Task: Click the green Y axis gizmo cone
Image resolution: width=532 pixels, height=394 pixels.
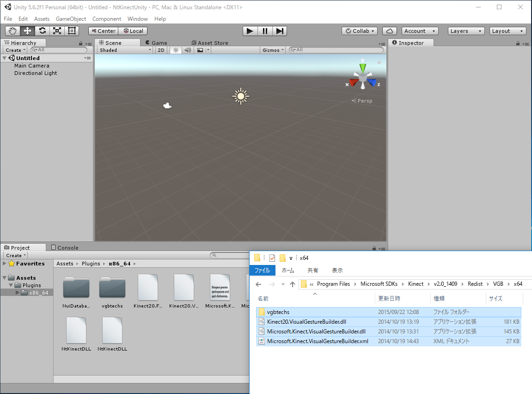Action: coord(363,68)
